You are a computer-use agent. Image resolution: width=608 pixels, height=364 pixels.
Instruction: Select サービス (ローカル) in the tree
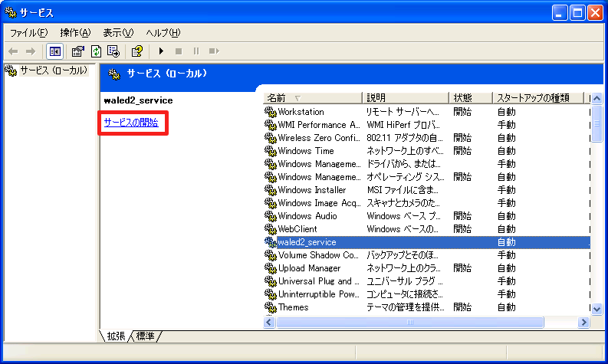click(x=54, y=71)
